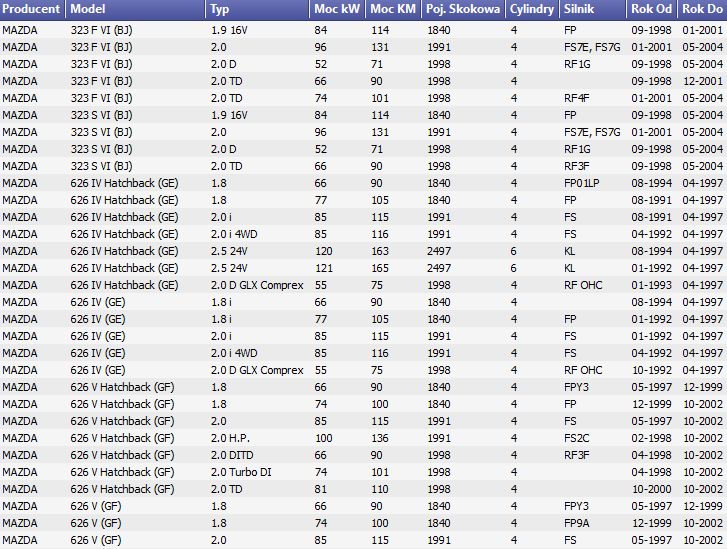Click the Typ cell "2.0 Turbo DI"
Viewport: 727px width, 549px height.
[x=241, y=472]
